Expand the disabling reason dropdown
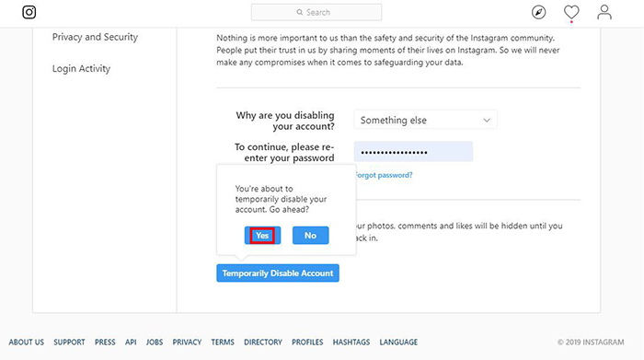The image size is (644, 360). [425, 120]
